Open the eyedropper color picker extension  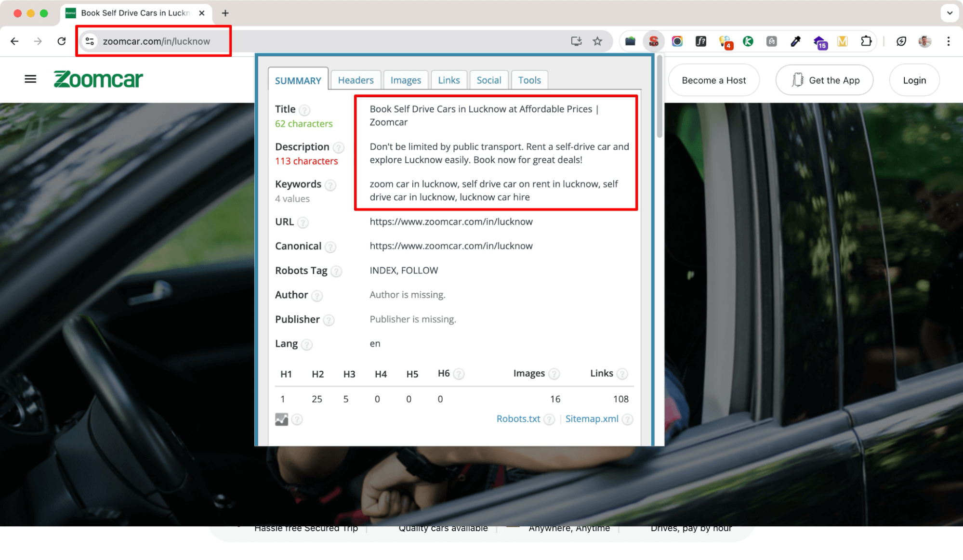[x=795, y=41]
